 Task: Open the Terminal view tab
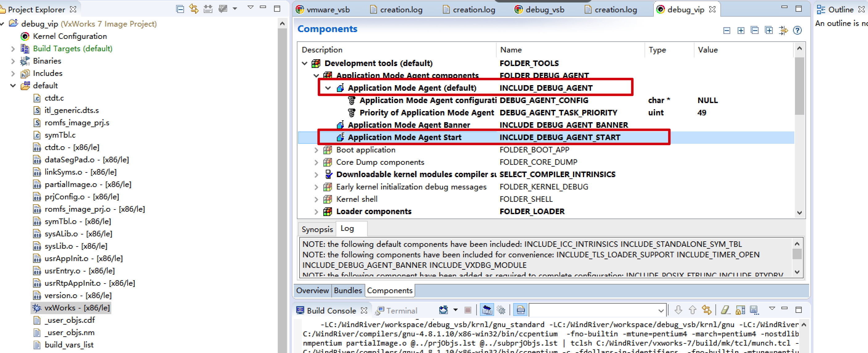(396, 310)
